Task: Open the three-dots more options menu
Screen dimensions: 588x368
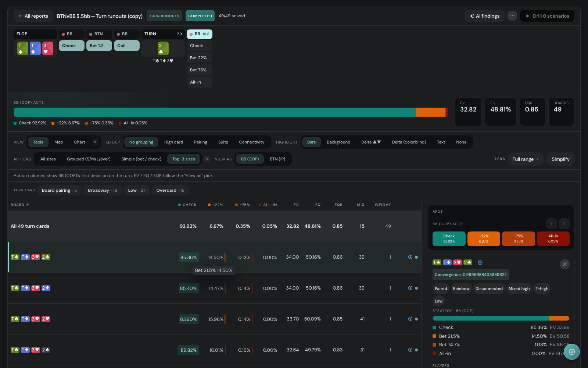Action: 512,16
